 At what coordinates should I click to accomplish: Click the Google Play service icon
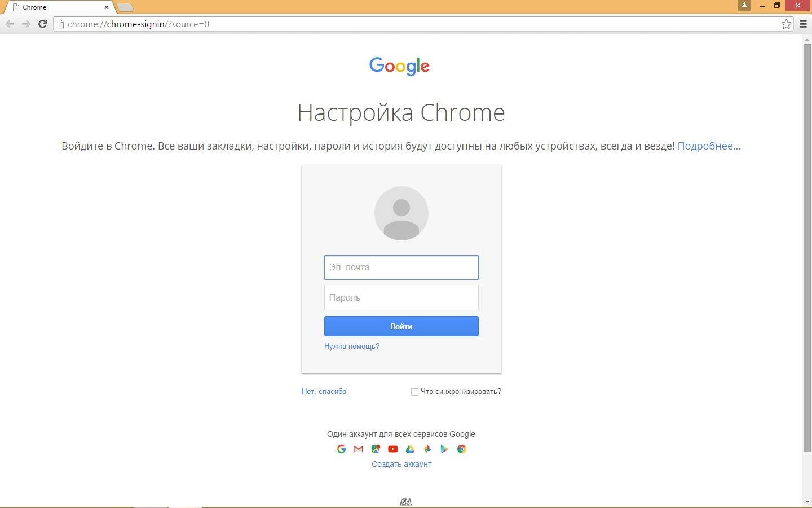click(x=444, y=449)
